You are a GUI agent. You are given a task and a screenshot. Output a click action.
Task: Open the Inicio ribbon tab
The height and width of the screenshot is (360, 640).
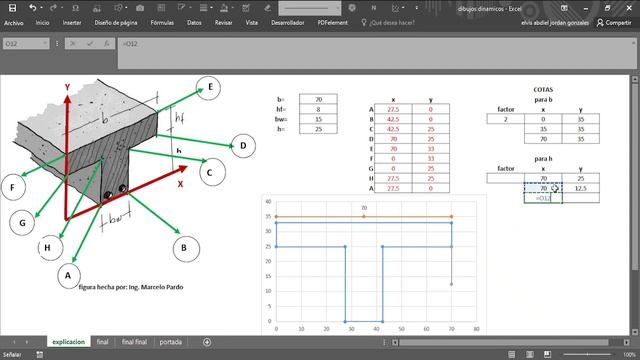coord(42,23)
